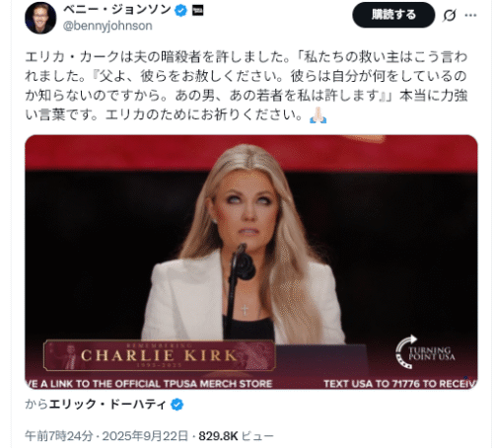
Task: Subscribe with the 購読する button
Action: coord(393,15)
